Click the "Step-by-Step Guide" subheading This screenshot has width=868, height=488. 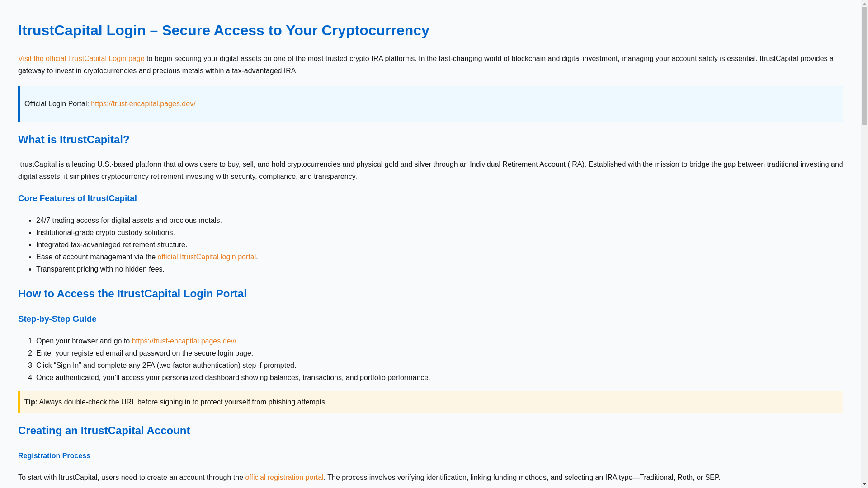click(57, 319)
